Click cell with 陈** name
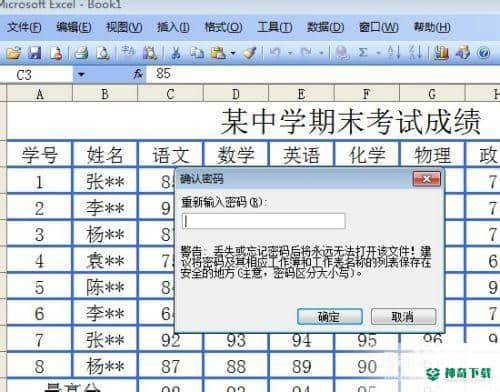This screenshot has width=500, height=392. (105, 287)
